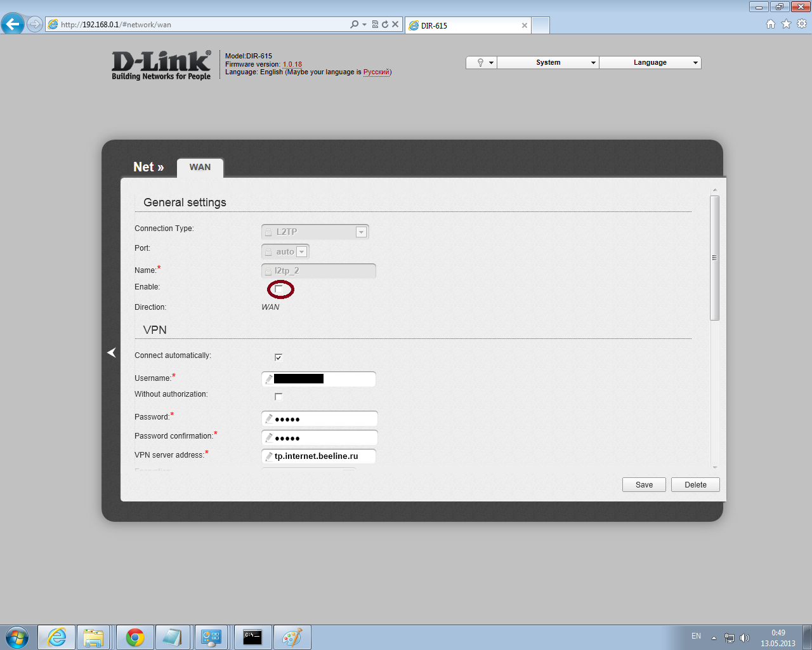Open the lightbulb notifications dropdown
Screen dimensions: 812x650
coord(481,62)
